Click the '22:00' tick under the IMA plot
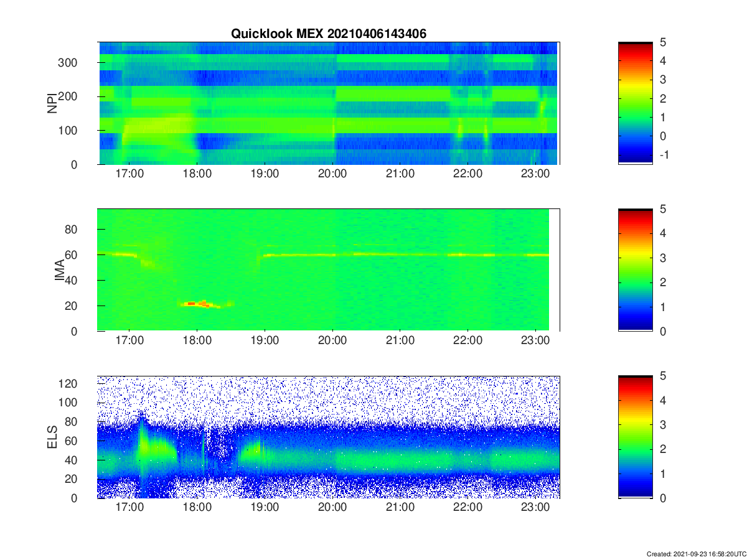The image size is (747, 560). pyautogui.click(x=468, y=341)
